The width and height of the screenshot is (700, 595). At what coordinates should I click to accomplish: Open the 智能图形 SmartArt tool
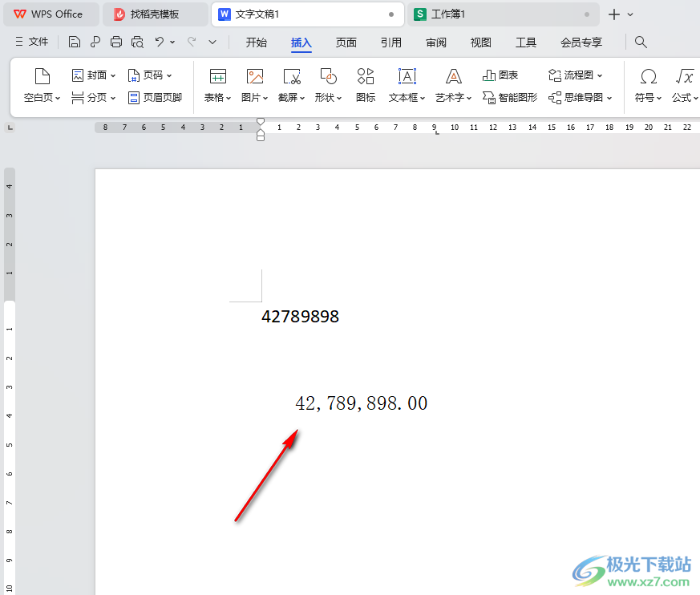pos(509,98)
